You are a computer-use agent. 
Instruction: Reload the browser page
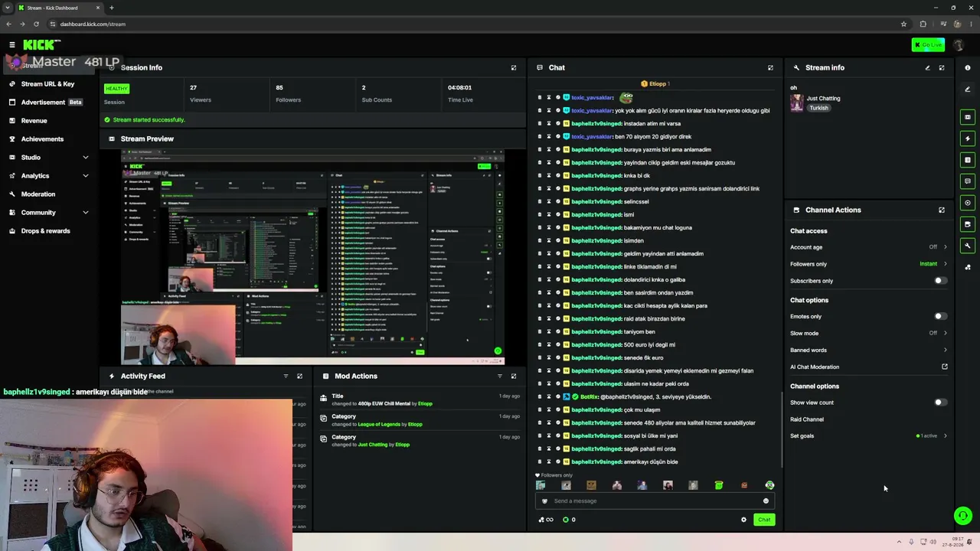pos(36,24)
